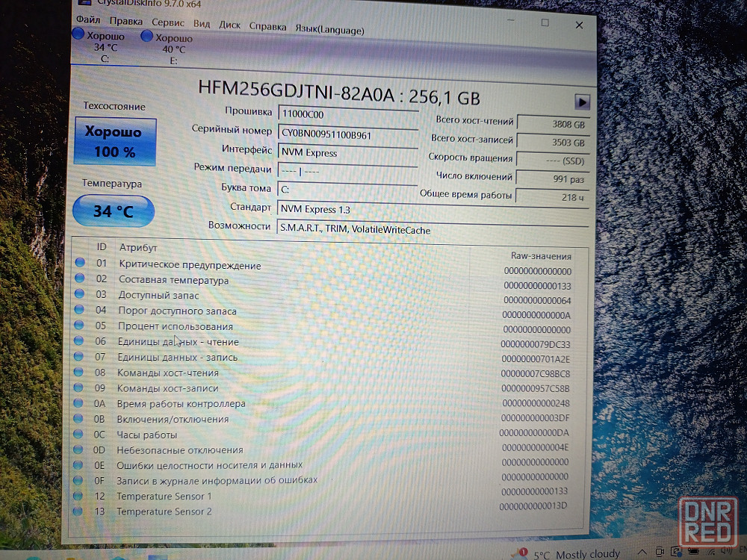Screen dimensions: 747x560
Task: Click the Raw-значения column header
Action: pyautogui.click(x=541, y=255)
